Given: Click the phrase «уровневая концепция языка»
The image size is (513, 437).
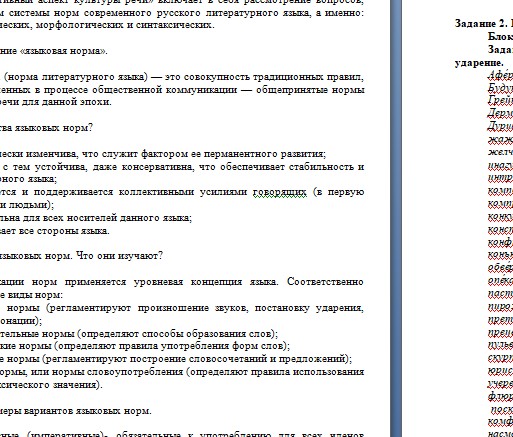Looking at the screenshot, I should coord(205,282).
